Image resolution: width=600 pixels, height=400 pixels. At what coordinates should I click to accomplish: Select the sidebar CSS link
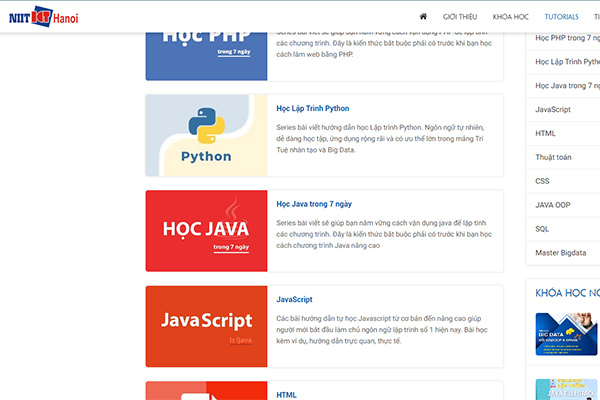click(x=542, y=181)
